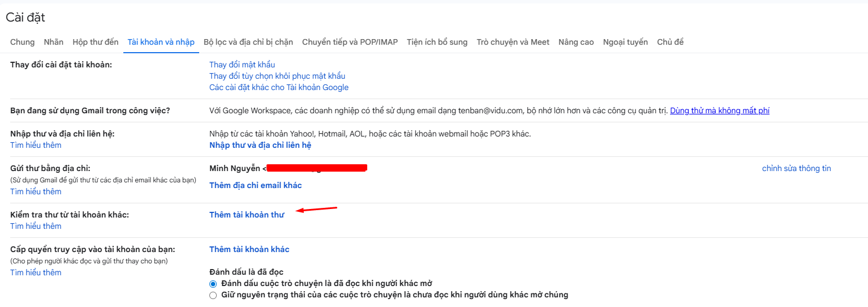This screenshot has width=868, height=307.
Task: Open the Tiện ích bổ sung tab
Action: click(x=437, y=42)
